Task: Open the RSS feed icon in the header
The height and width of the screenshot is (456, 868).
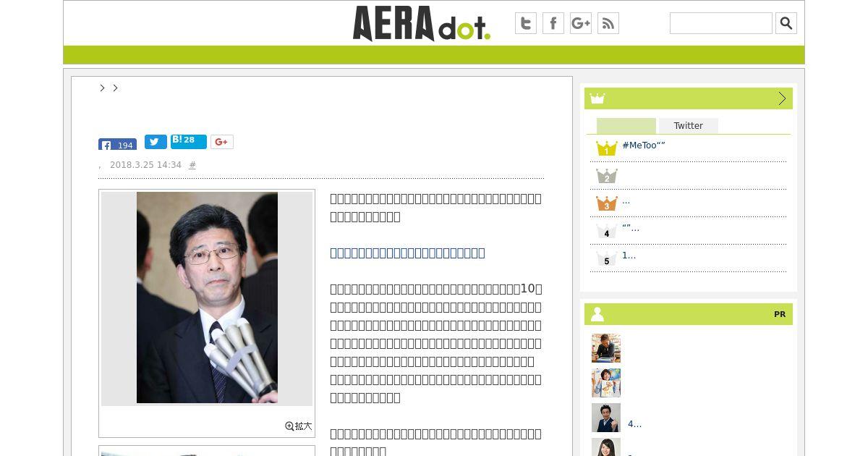Action: point(608,23)
